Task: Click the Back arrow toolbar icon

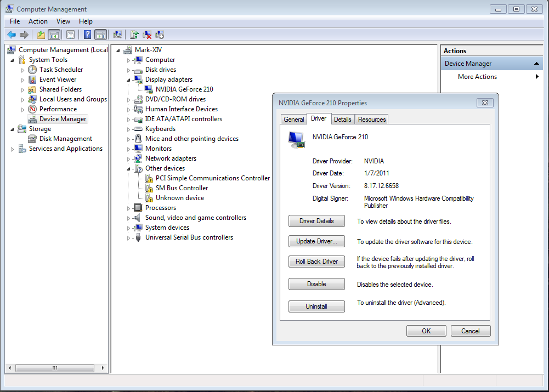Action: pyautogui.click(x=12, y=35)
